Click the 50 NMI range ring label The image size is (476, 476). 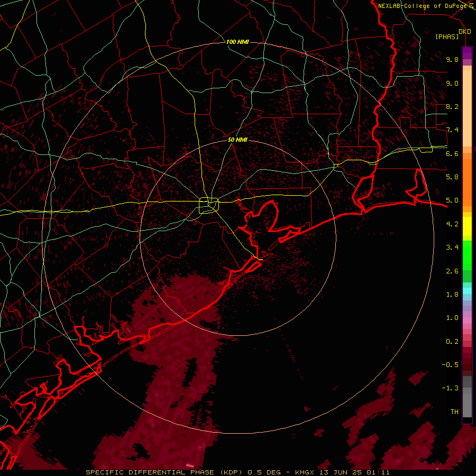coord(237,140)
